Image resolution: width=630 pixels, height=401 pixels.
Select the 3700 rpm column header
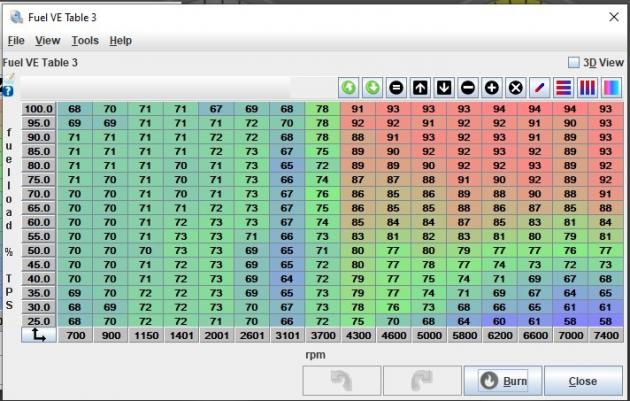(x=322, y=336)
